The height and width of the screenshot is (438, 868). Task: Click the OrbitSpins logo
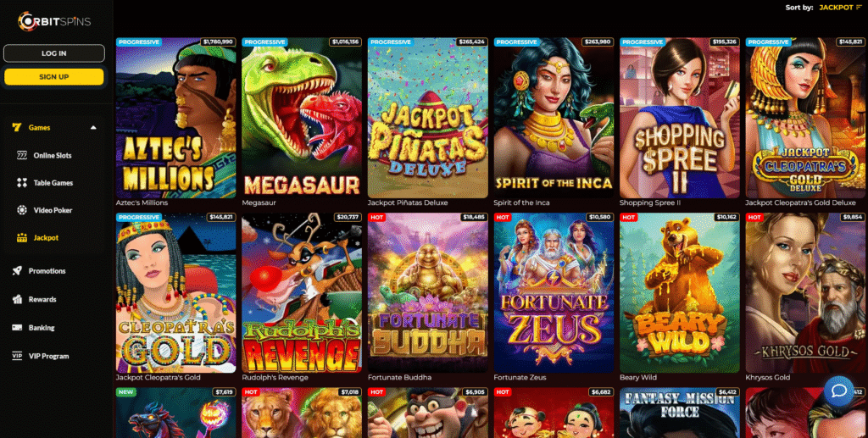pyautogui.click(x=53, y=21)
